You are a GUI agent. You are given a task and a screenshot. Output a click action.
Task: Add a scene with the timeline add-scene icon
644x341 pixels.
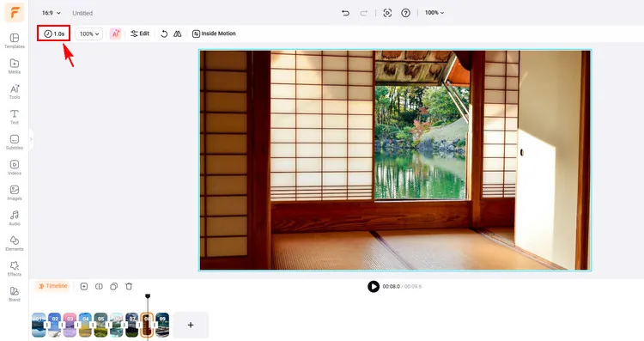(x=84, y=286)
